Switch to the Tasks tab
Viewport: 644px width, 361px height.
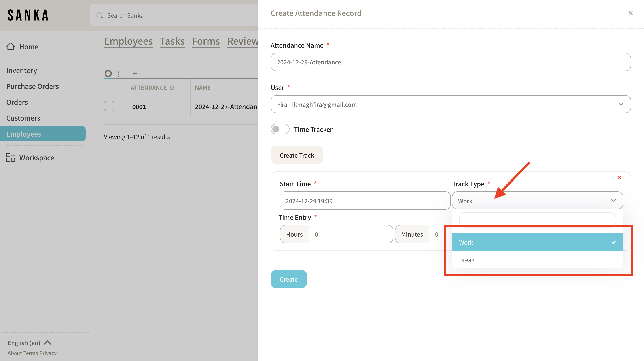click(x=172, y=41)
